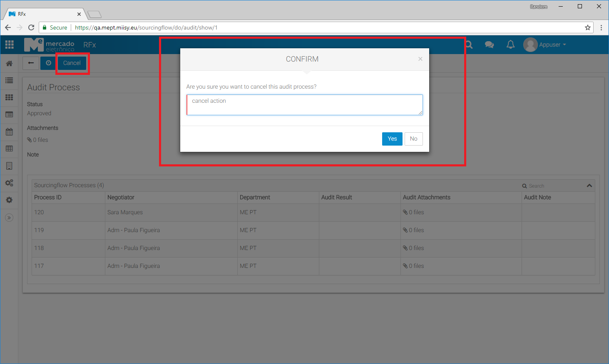The image size is (609, 364).
Task: Open the calendar icon in sidebar
Action: point(9,132)
